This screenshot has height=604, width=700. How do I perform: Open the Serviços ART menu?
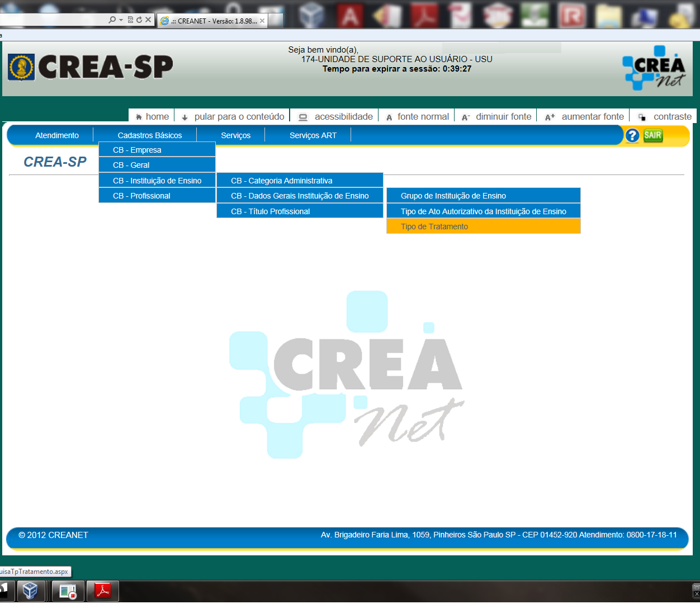click(313, 135)
